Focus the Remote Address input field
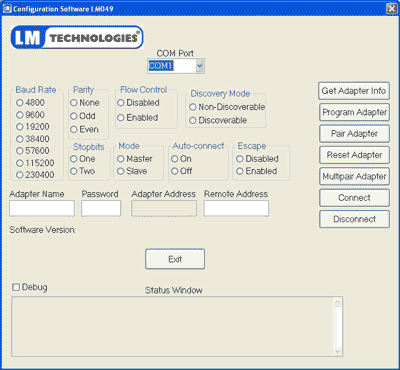 [236, 208]
